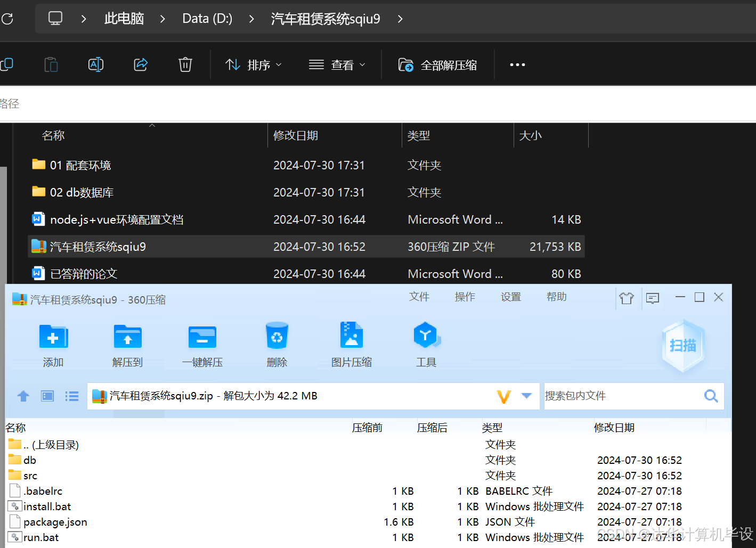This screenshot has height=548, width=756.
Task: Open the 操作 menu in 360压缩
Action: 465,297
